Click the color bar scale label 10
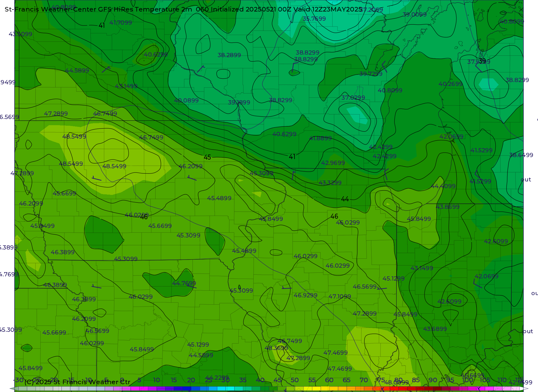 (156, 380)
